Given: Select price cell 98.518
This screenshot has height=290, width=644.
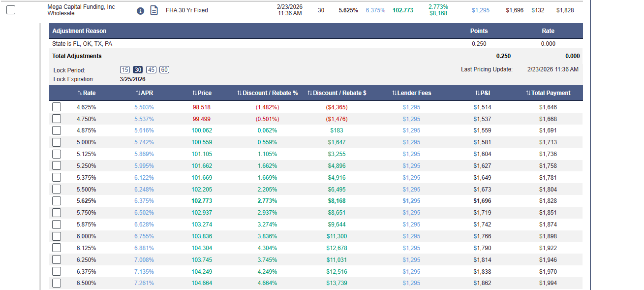Looking at the screenshot, I should click(202, 107).
